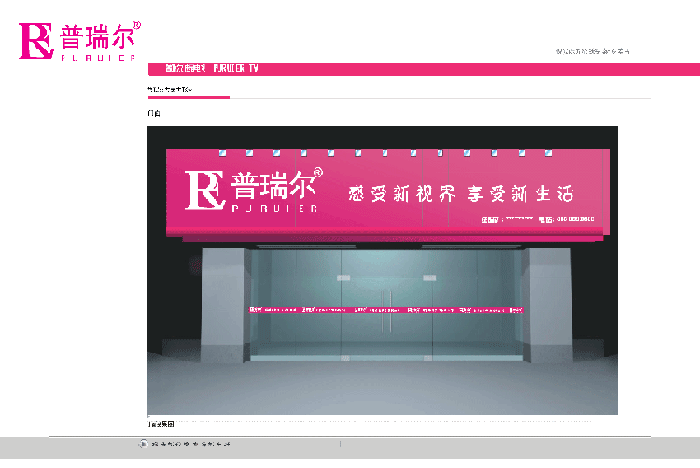This screenshot has height=468, width=700.
Task: Select the underlined section heading below the banner
Action: (x=170, y=89)
